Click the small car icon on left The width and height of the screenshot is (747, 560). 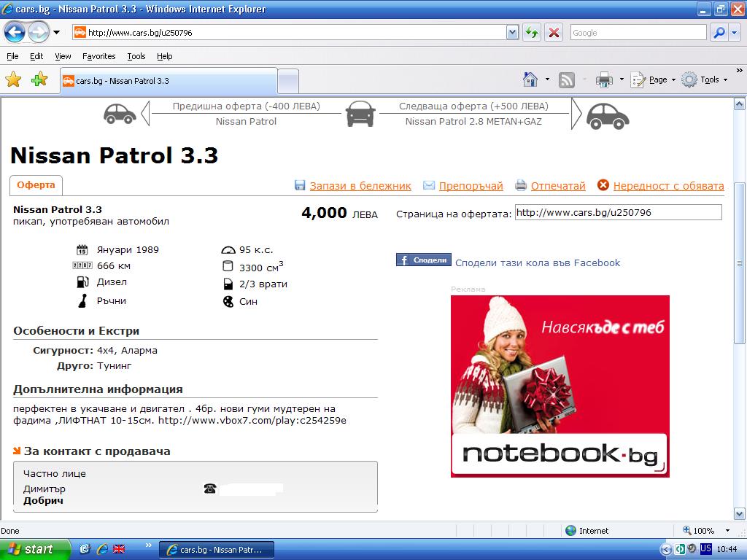120,114
